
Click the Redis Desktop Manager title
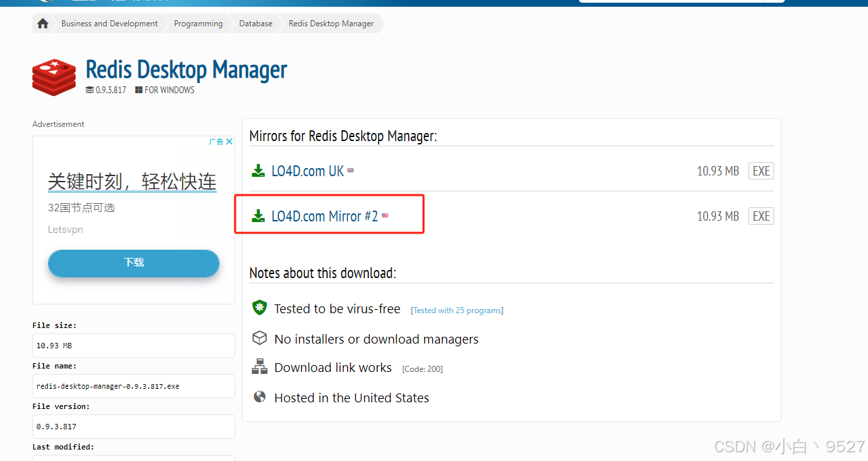point(186,70)
